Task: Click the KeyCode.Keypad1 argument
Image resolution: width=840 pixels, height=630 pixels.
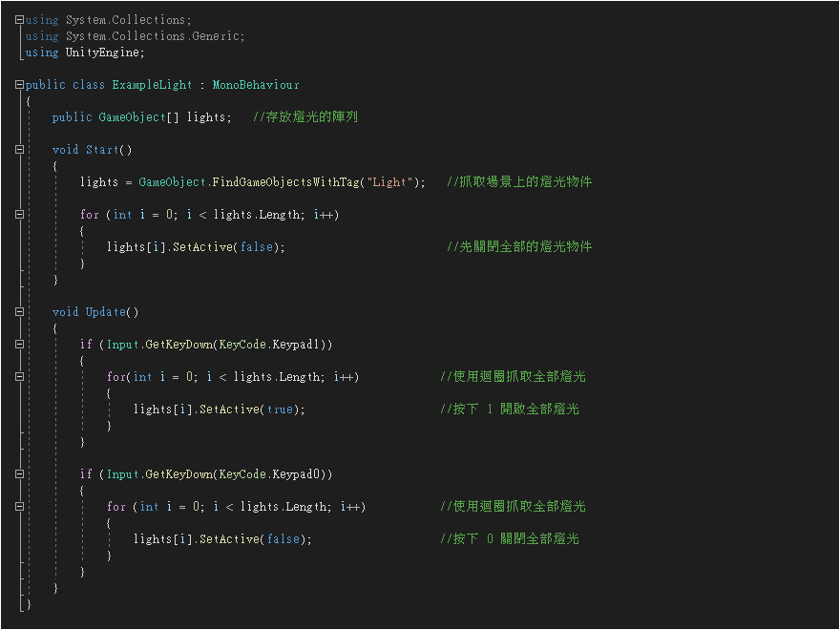Action: point(272,345)
